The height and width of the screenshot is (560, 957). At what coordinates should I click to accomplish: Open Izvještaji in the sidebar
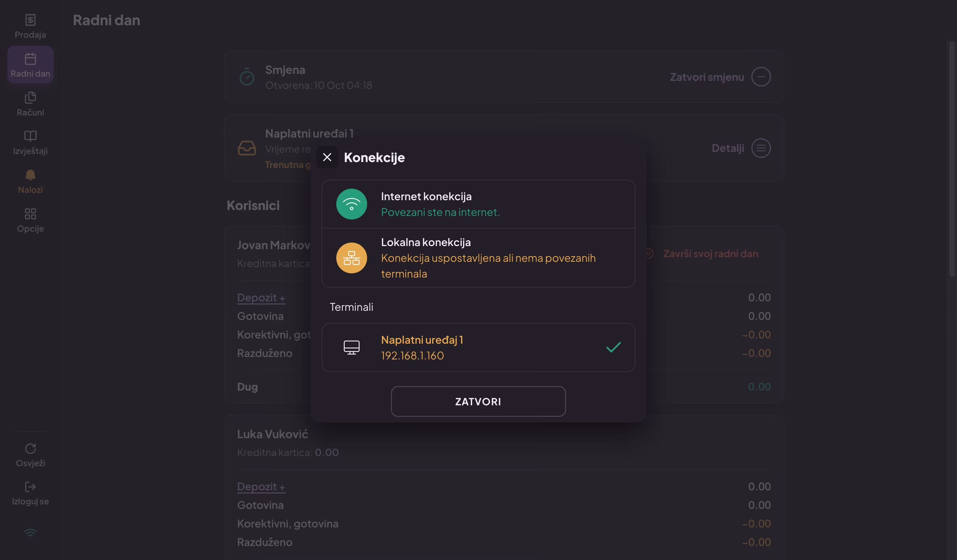[x=30, y=143]
